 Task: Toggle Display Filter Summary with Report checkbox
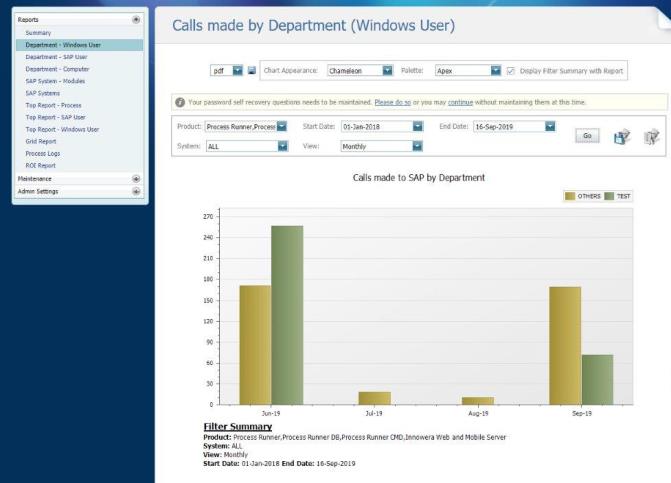pyautogui.click(x=511, y=71)
